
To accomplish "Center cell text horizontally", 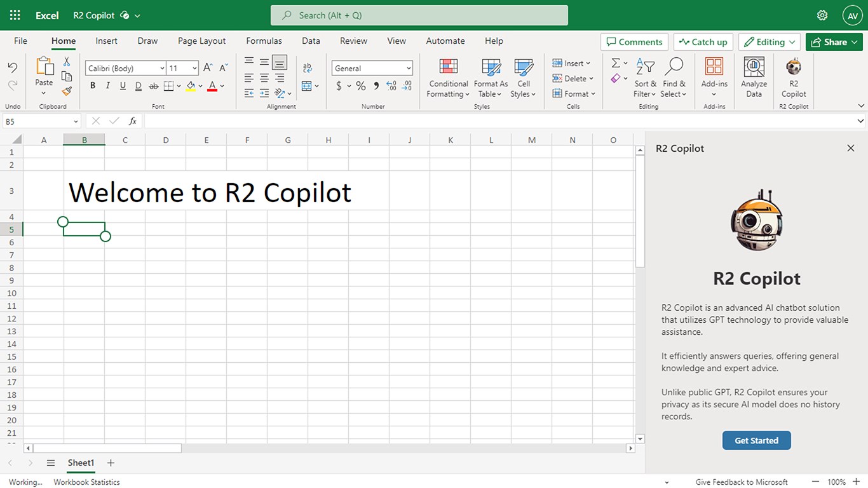I will click(264, 78).
